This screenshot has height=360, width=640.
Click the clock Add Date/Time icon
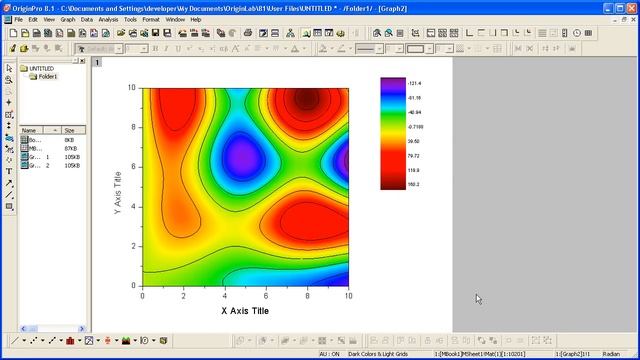pyautogui.click(x=577, y=33)
